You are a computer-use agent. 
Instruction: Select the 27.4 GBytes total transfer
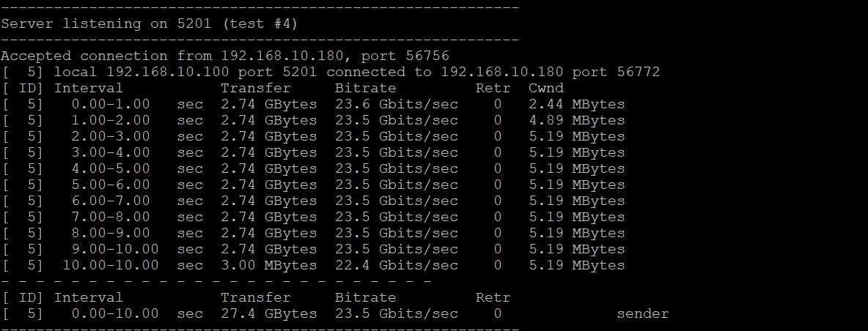point(268,313)
